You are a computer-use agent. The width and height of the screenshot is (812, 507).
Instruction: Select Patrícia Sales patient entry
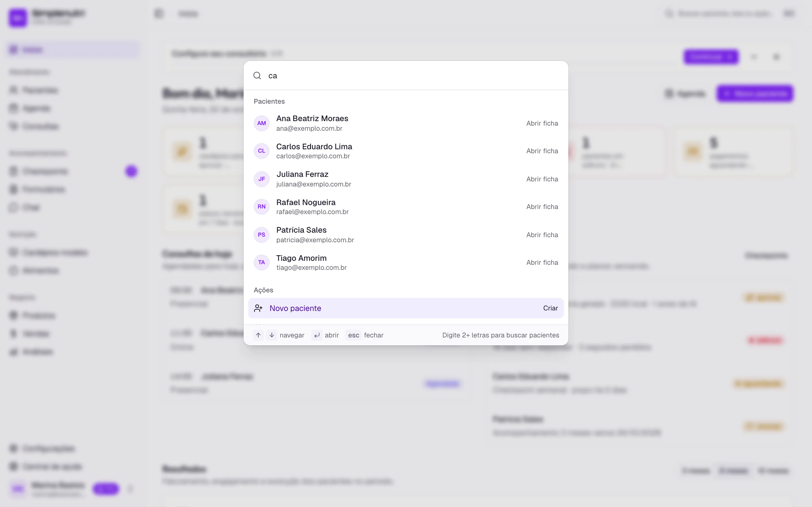pyautogui.click(x=406, y=235)
